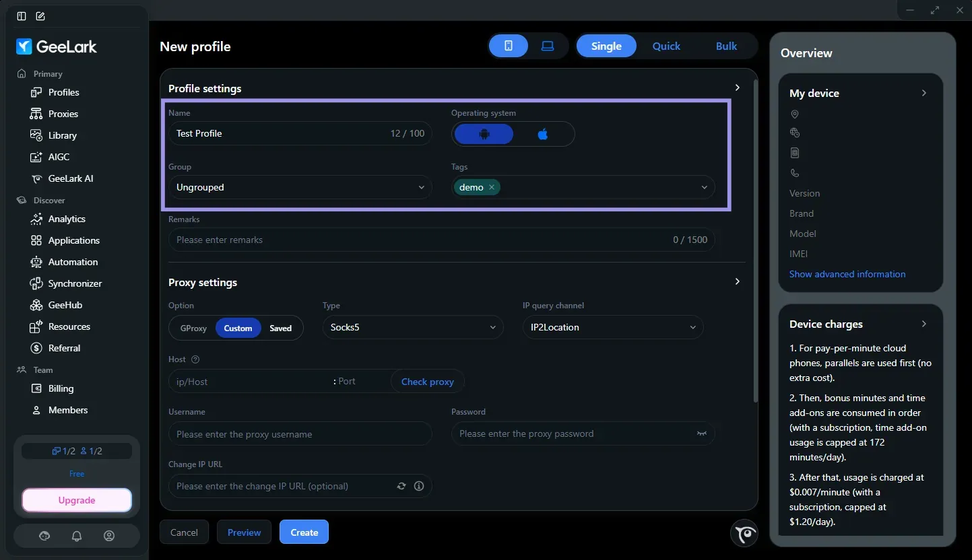The width and height of the screenshot is (972, 560).
Task: Open the GeeLark assistant floating icon
Action: click(744, 534)
